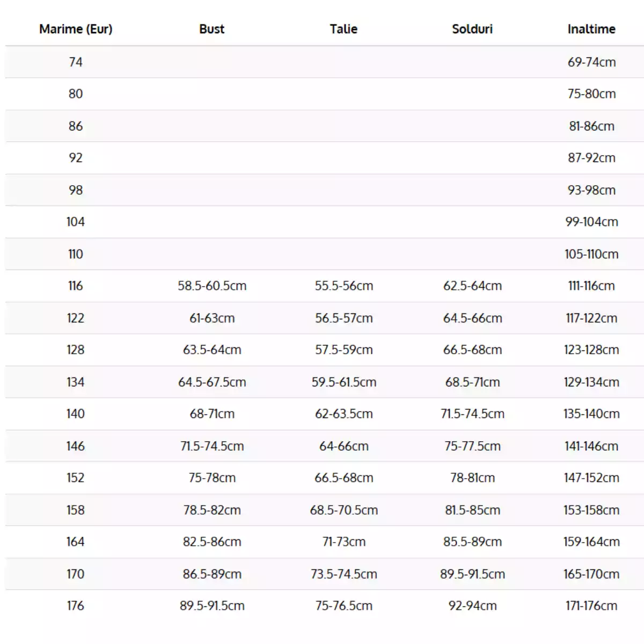Click the 171-176cm height value
The image size is (644, 644).
591,605
